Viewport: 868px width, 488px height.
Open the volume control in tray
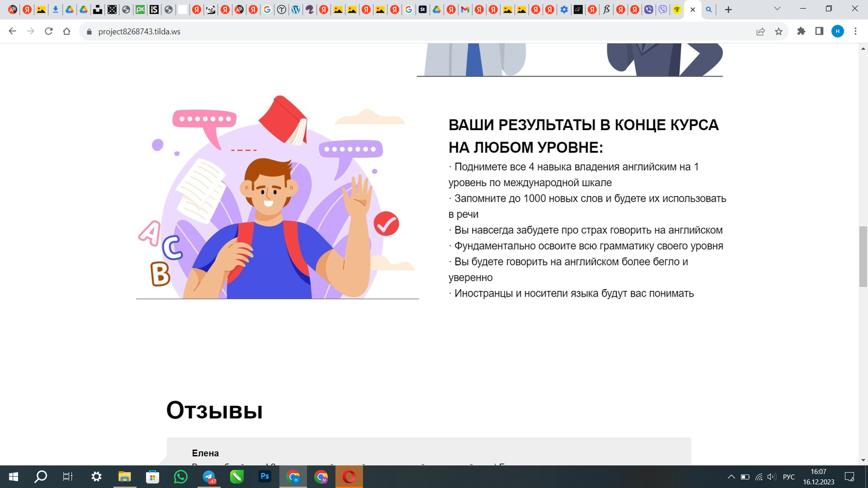[771, 477]
